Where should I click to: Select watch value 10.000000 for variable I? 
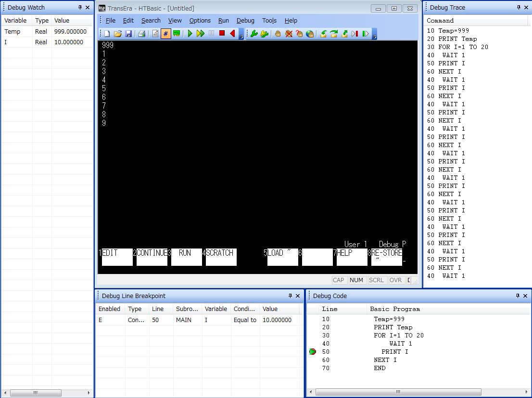(x=68, y=42)
